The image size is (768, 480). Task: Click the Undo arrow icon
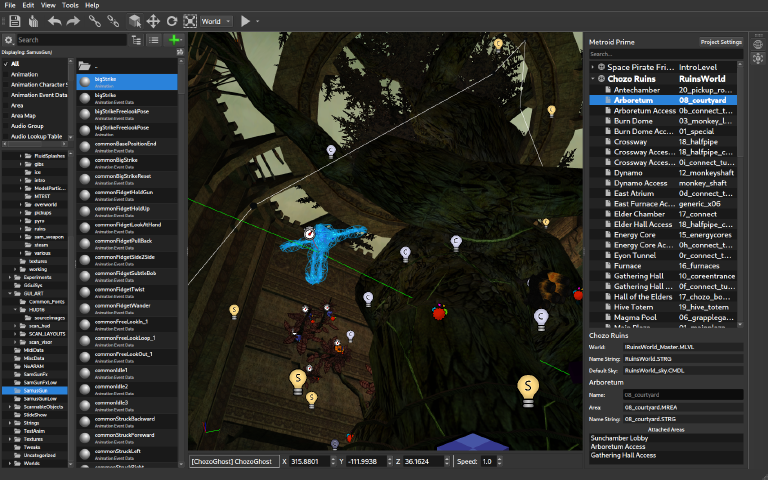click(54, 20)
